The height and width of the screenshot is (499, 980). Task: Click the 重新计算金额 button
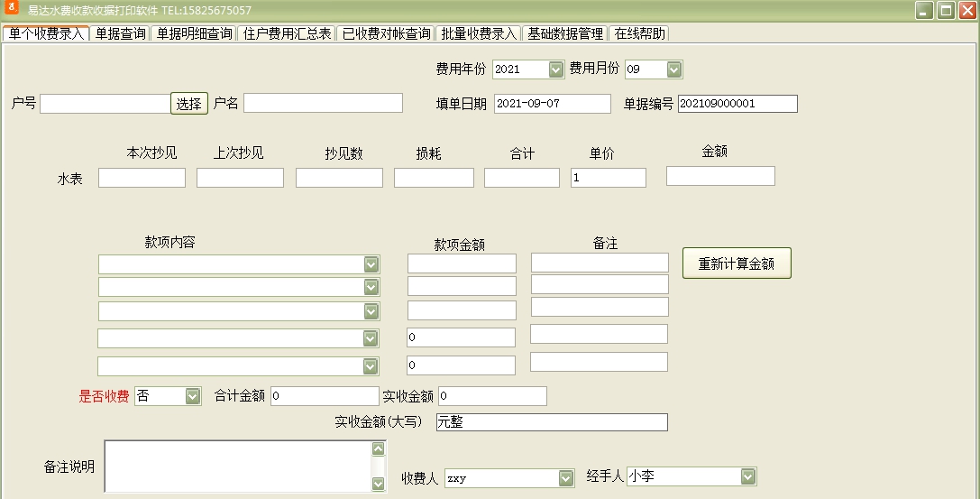737,263
